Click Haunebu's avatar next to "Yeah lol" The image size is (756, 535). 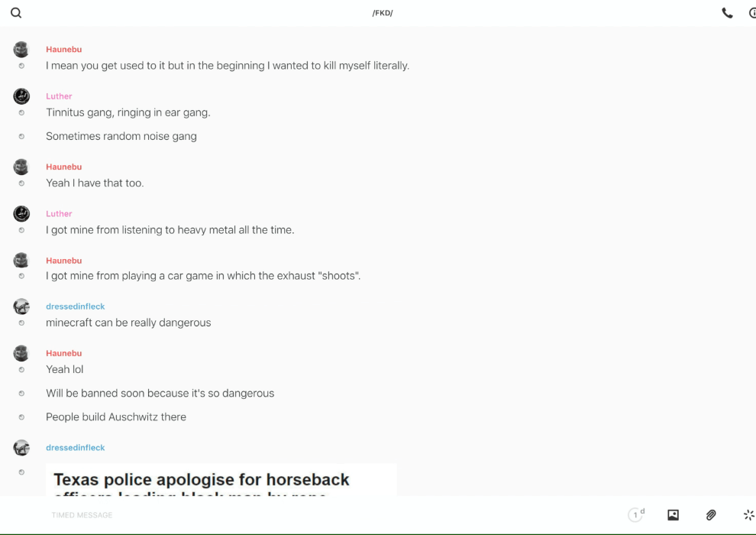pos(21,353)
